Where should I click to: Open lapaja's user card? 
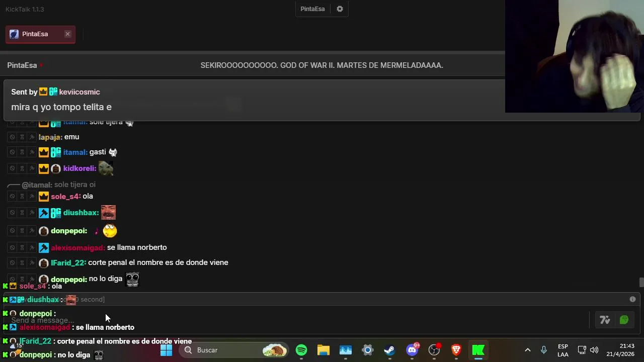click(50, 137)
